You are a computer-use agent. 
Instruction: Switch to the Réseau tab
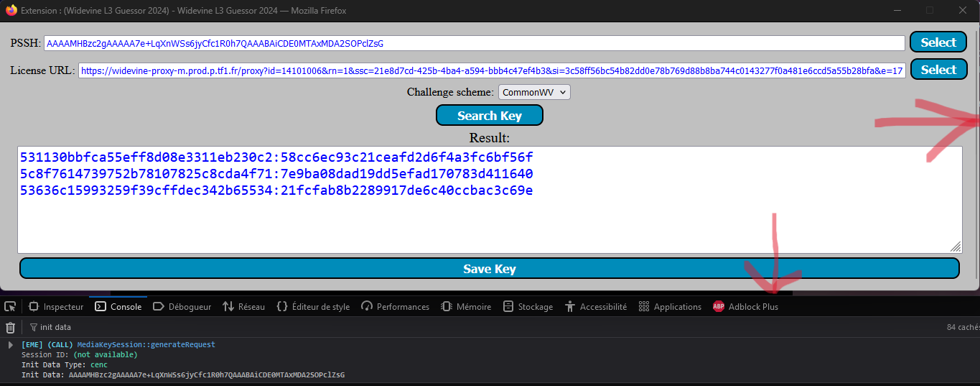244,306
